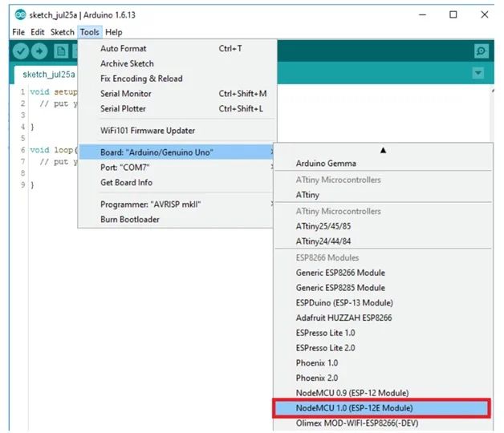Select Generic ESP8266 Module
This screenshot has width=504, height=433.
tap(383, 273)
